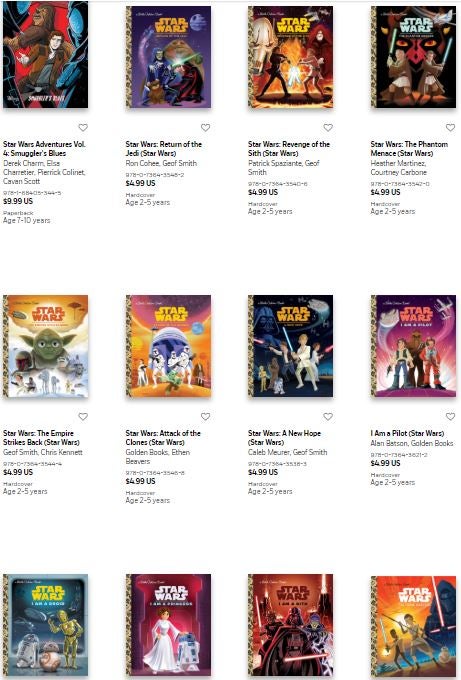Click heart under Attack of the Clones cover
The width and height of the screenshot is (461, 680).
click(x=205, y=416)
